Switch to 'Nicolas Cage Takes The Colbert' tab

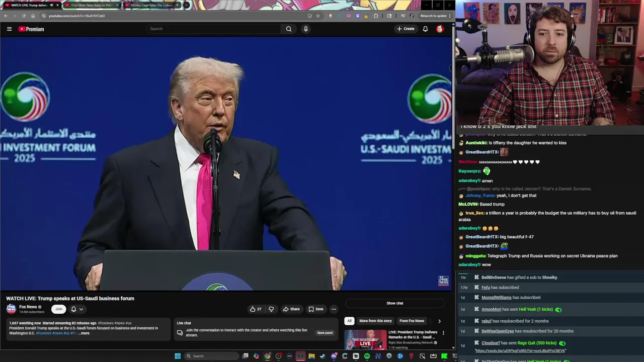pyautogui.click(x=151, y=5)
